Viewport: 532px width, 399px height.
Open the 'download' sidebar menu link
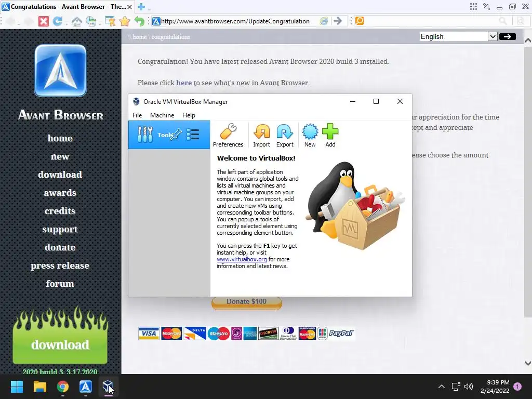click(x=60, y=175)
